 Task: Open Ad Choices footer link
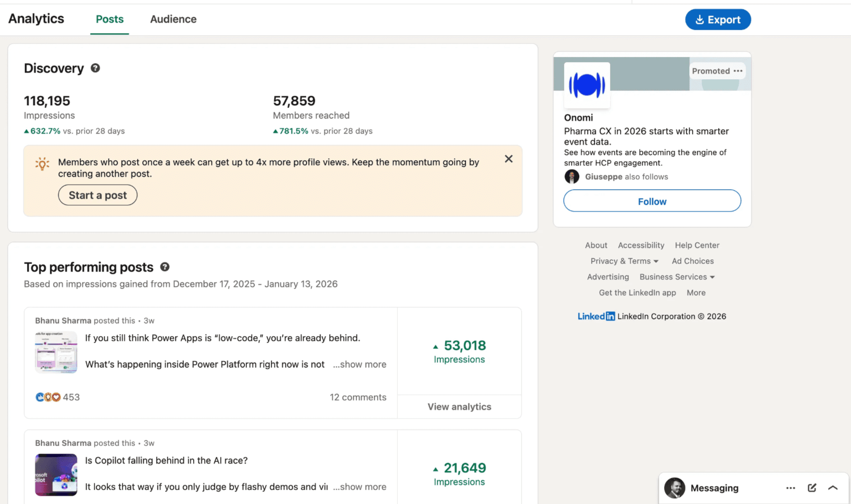coord(693,261)
